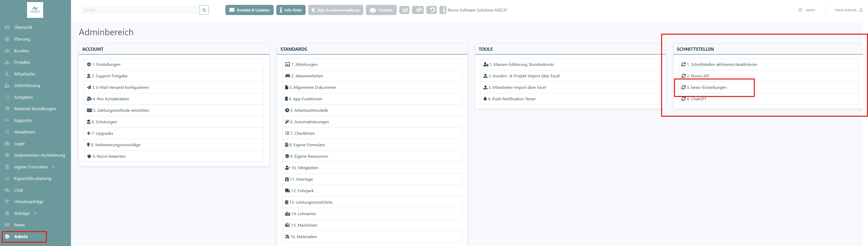Viewport: 868px width, 246px height.
Task: Click the Planung icon in sidebar
Action: click(7, 39)
